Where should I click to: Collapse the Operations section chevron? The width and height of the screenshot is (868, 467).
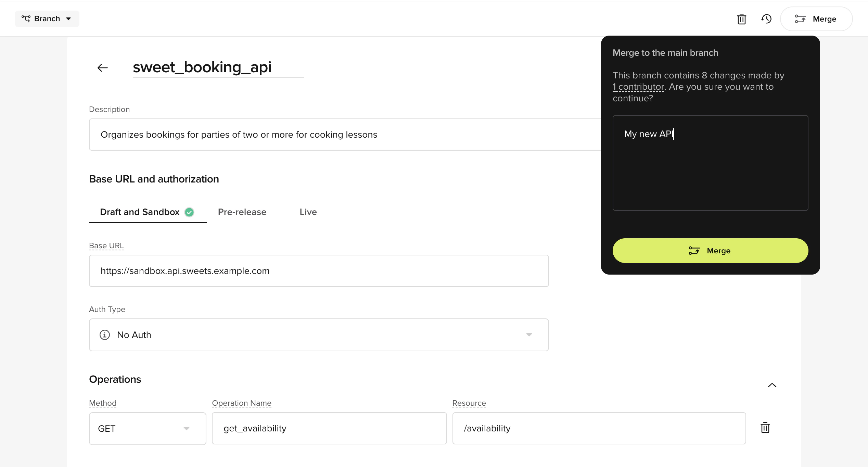pyautogui.click(x=772, y=385)
